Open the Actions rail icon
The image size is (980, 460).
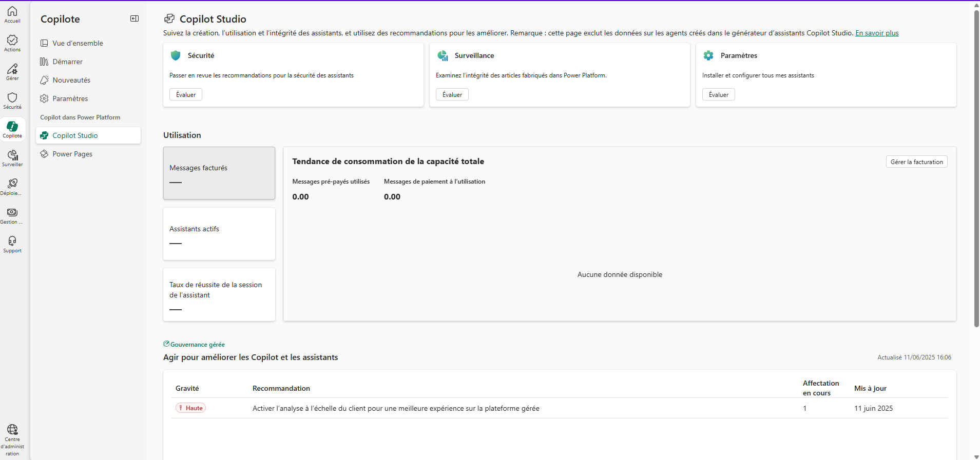click(x=12, y=40)
